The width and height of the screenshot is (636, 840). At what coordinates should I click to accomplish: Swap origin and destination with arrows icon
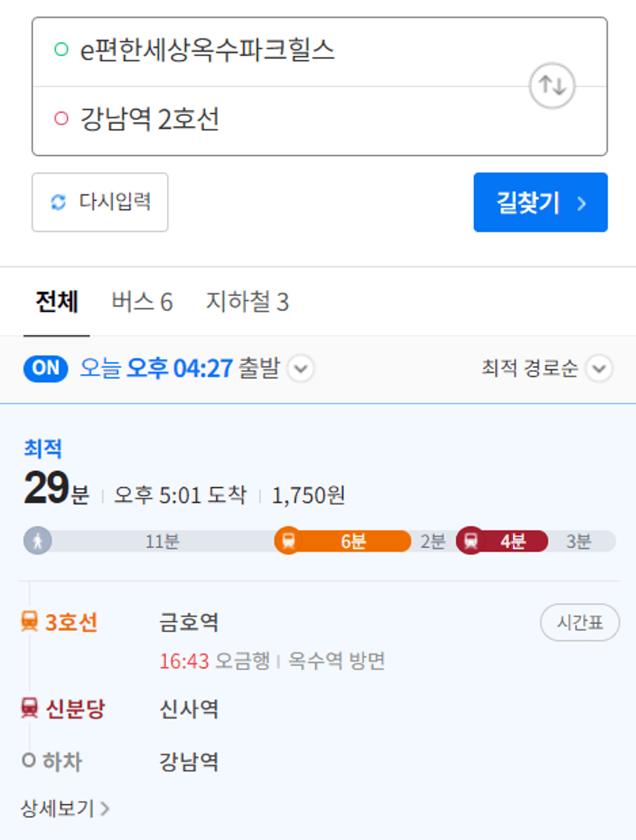pos(552,86)
